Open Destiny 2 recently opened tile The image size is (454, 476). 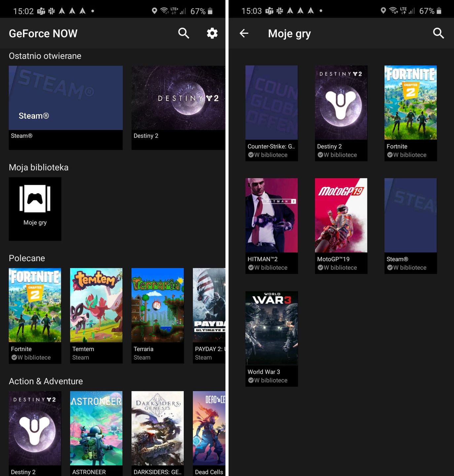[x=178, y=108]
